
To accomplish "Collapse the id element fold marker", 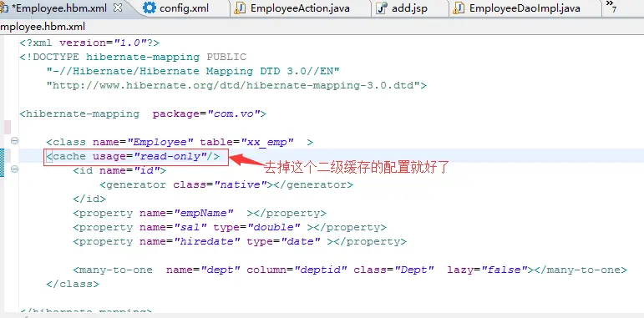I will (x=14, y=169).
